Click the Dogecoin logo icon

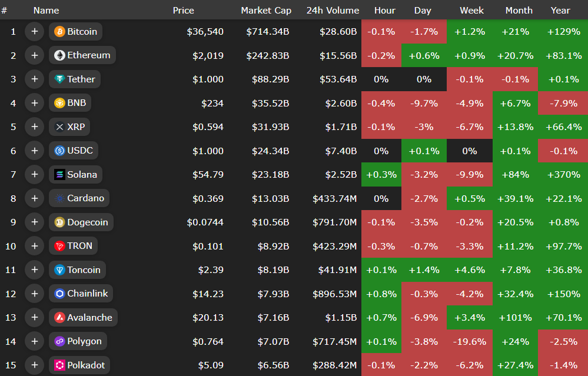[59, 222]
